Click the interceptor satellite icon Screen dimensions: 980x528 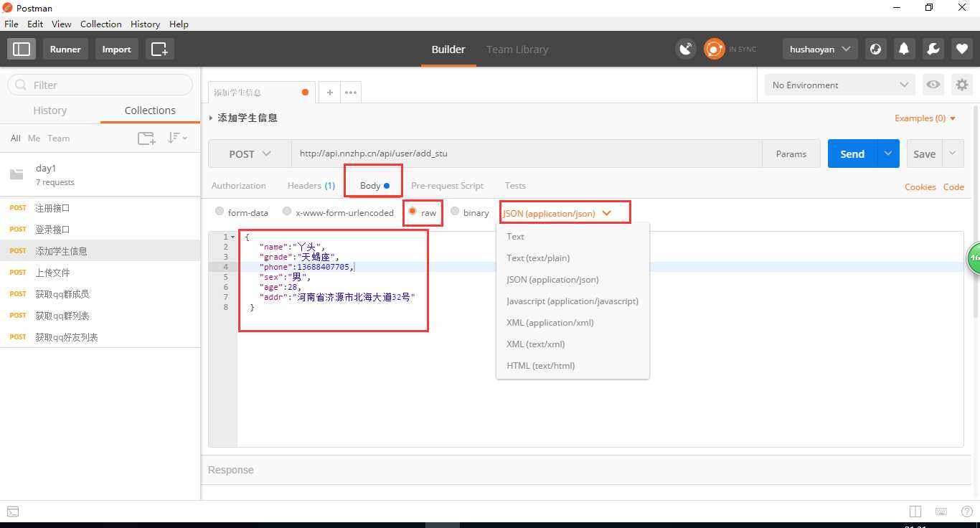click(x=686, y=49)
